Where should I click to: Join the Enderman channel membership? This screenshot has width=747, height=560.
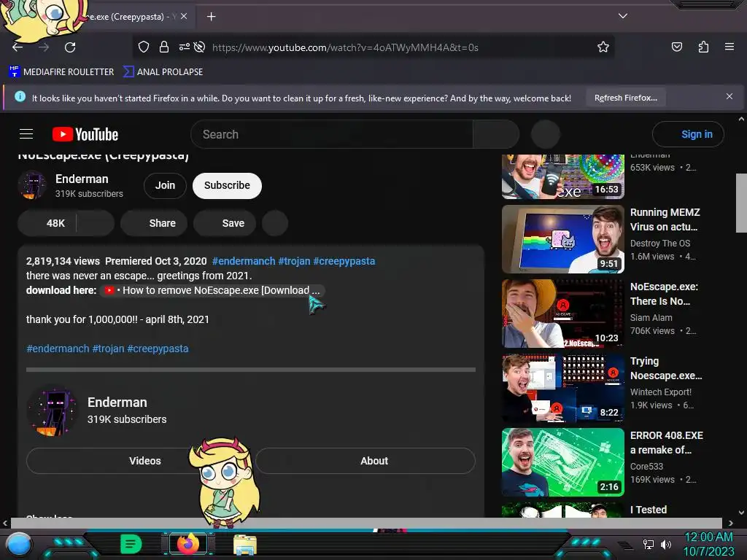click(165, 185)
